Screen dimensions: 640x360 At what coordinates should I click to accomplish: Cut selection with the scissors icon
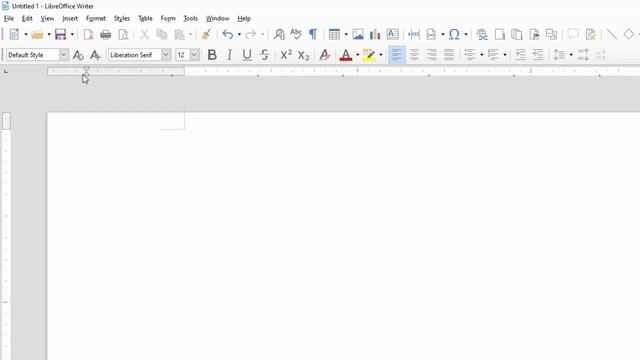pos(144,34)
